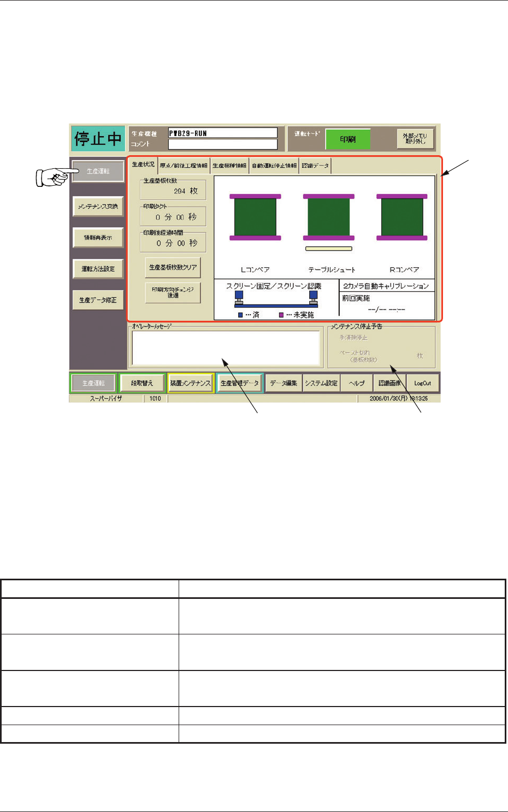Open データ編集 from the bottom menu
The image size is (508, 812).
pyautogui.click(x=283, y=383)
